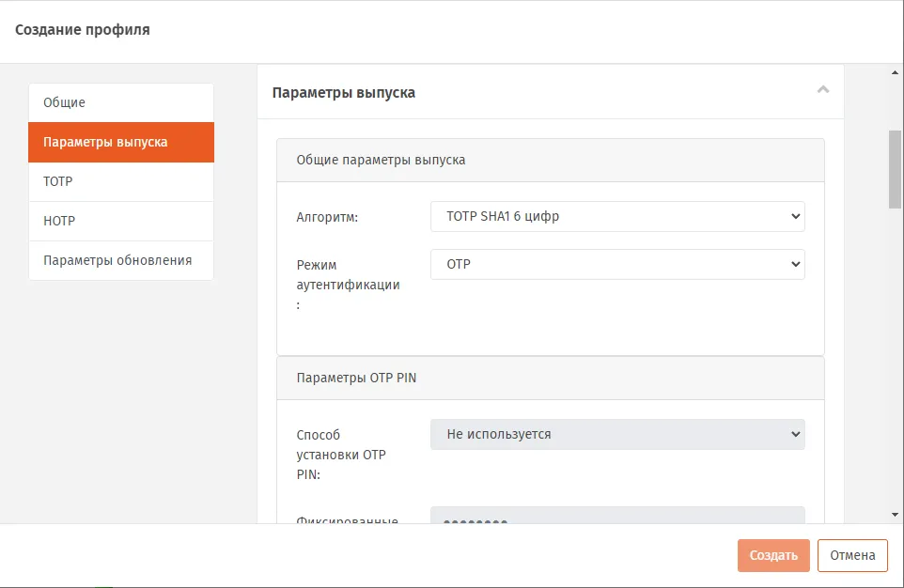Viewport: 904px width, 588px height.
Task: Go to the HOTP tab
Action: (121, 222)
